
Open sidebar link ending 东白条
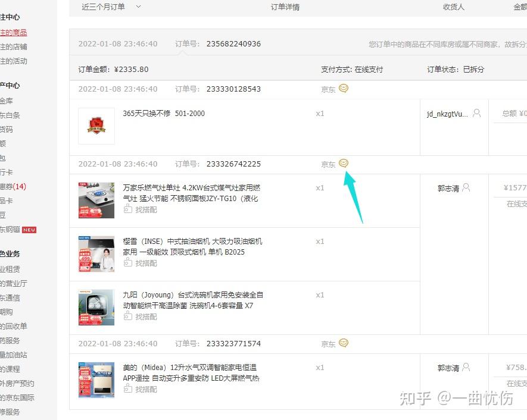[x=10, y=115]
